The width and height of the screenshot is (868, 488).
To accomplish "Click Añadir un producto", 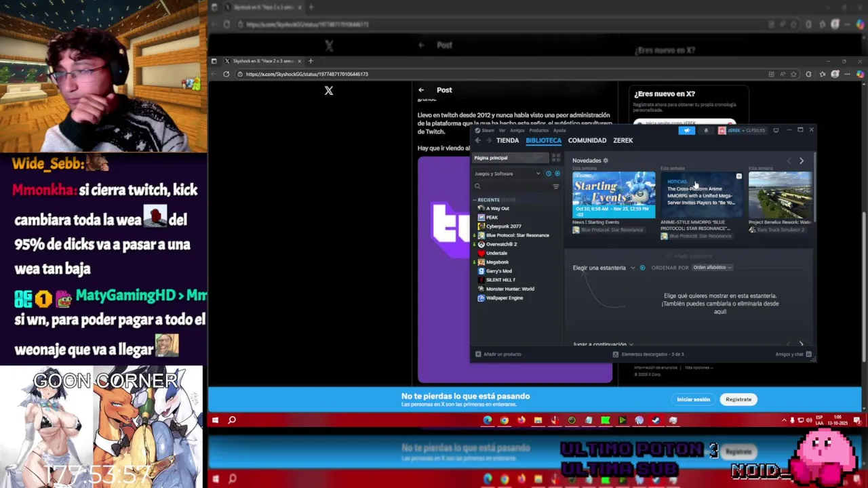I will click(x=498, y=354).
